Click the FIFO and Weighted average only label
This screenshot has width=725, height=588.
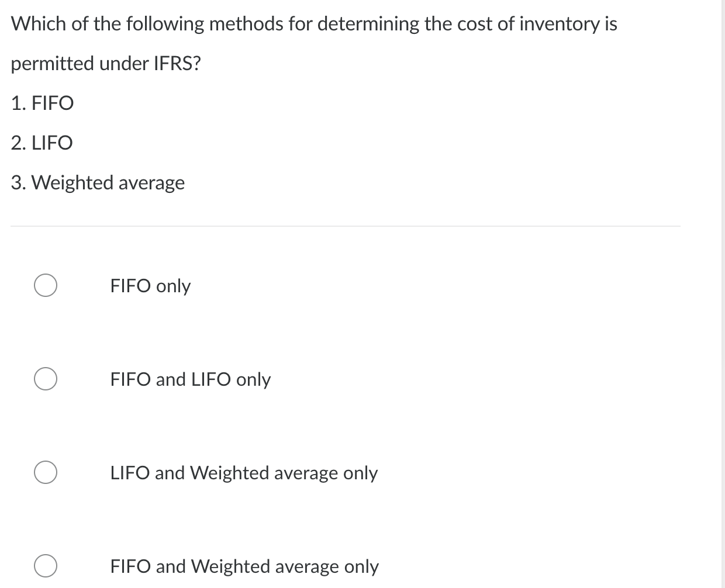(244, 566)
